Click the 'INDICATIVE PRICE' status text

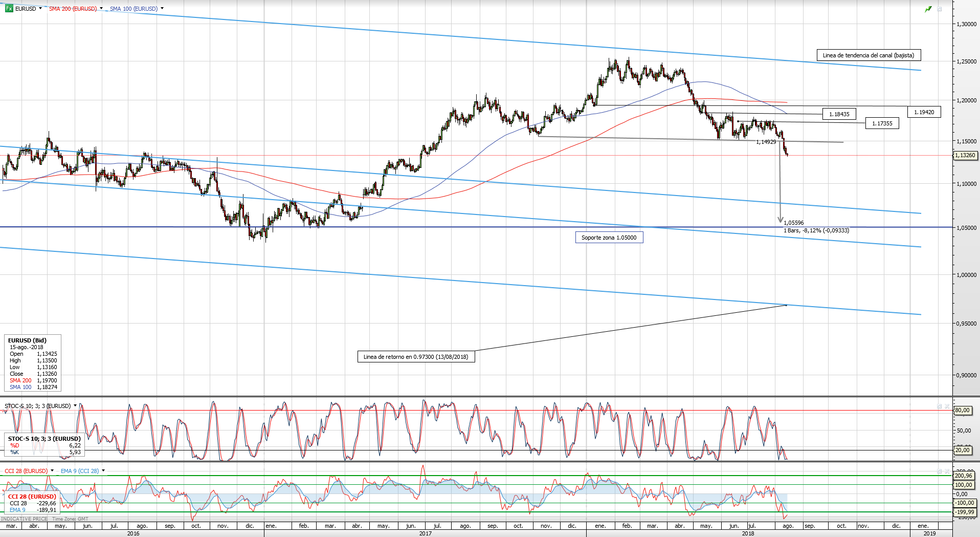pyautogui.click(x=25, y=519)
